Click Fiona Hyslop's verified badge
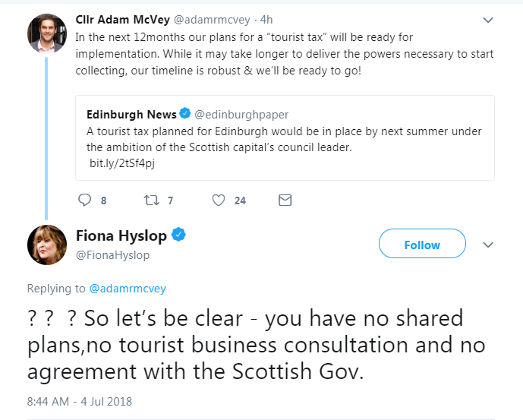Viewport: 523px width, 420px height. click(x=179, y=235)
